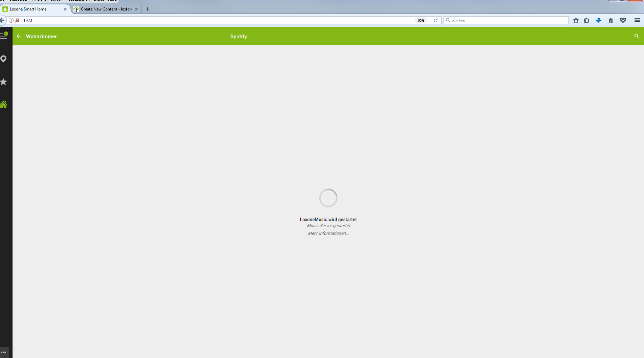Open a new tab with plus button
Viewport: 644px width, 358px height.
pyautogui.click(x=148, y=9)
